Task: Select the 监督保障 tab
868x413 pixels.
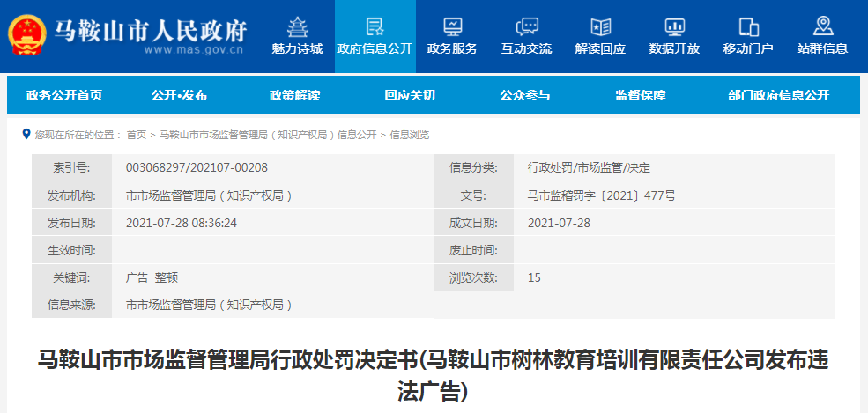Action: coord(640,95)
